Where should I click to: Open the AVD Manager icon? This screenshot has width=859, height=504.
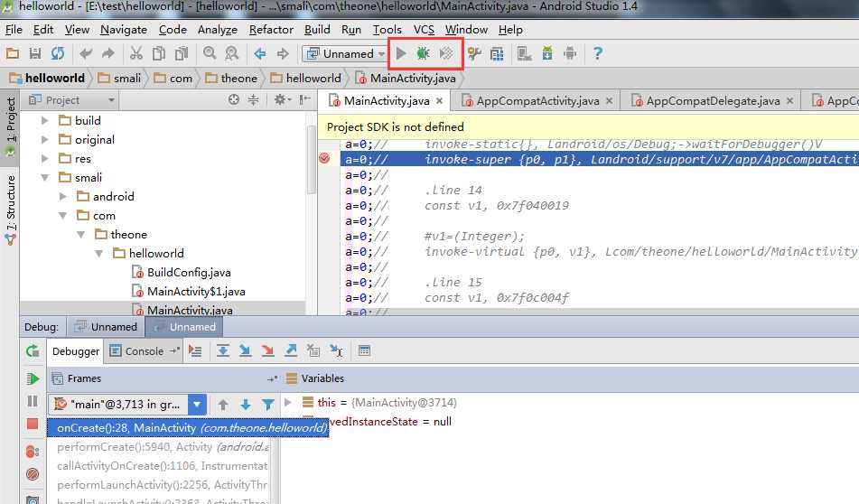[x=524, y=53]
